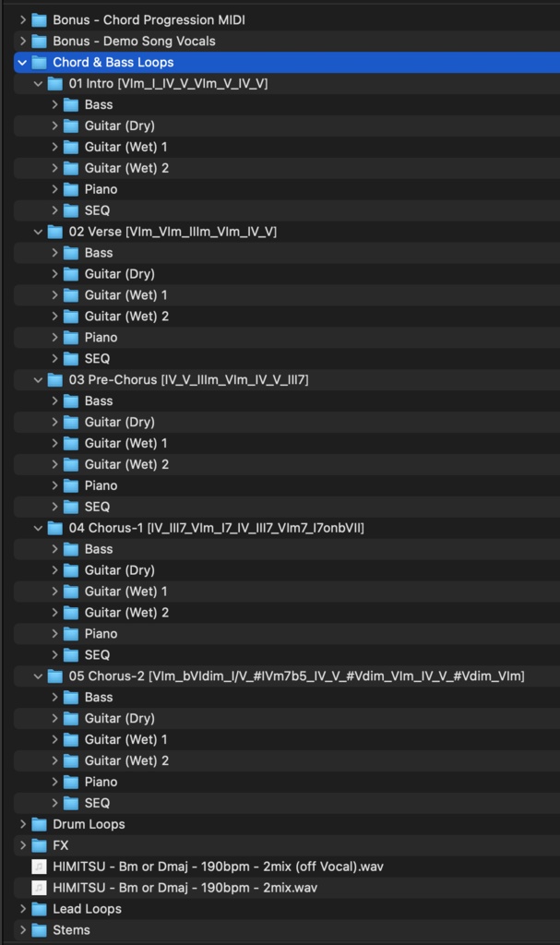The height and width of the screenshot is (945, 560).
Task: Select Guitar (Wet) 1 row under 03 Pre-Chorus
Action: [287, 443]
